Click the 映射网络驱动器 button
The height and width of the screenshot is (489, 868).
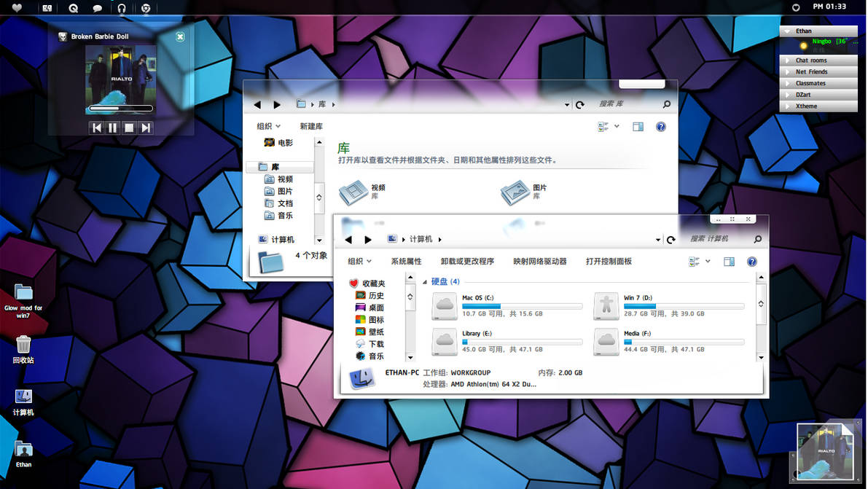(x=542, y=261)
